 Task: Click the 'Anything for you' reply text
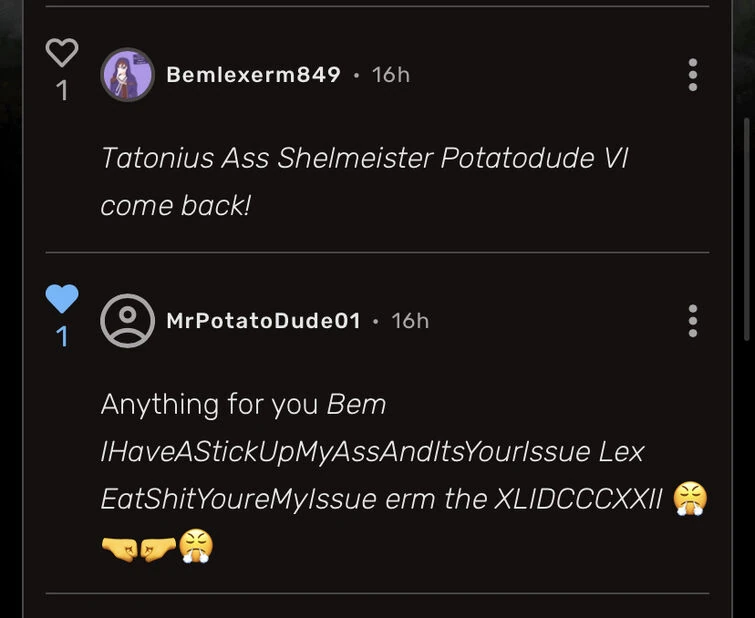point(211,405)
